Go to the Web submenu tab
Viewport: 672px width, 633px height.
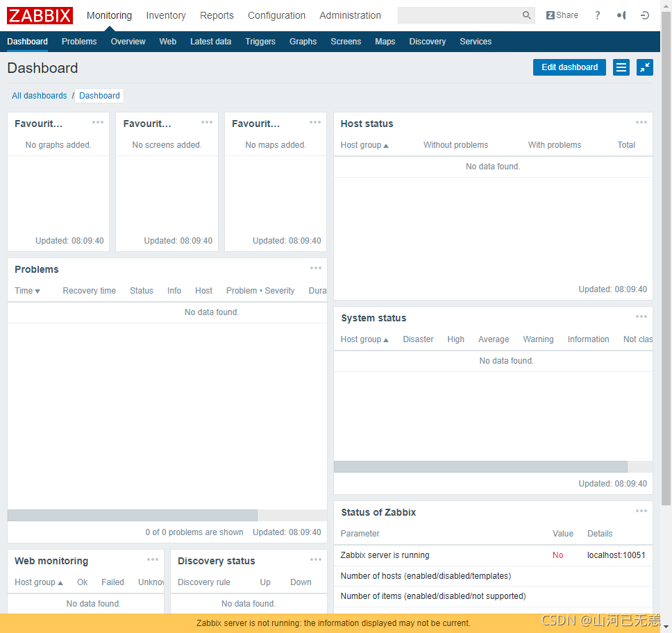click(167, 42)
